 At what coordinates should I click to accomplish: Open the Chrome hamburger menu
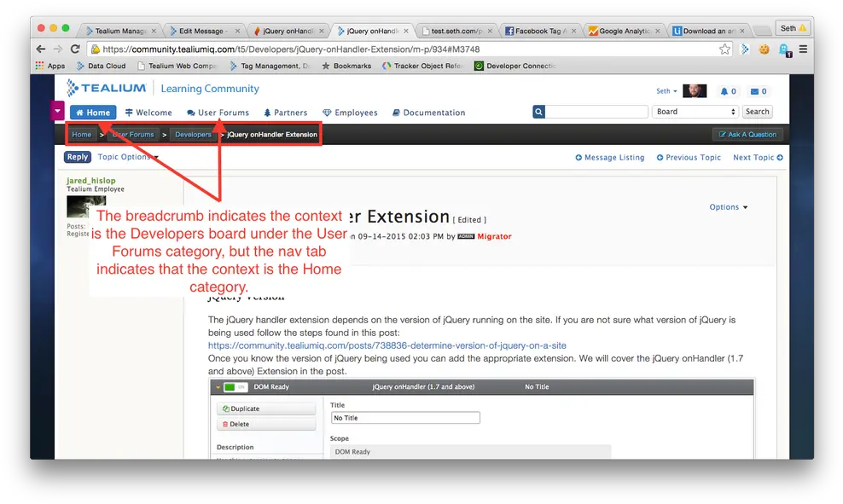click(x=803, y=49)
